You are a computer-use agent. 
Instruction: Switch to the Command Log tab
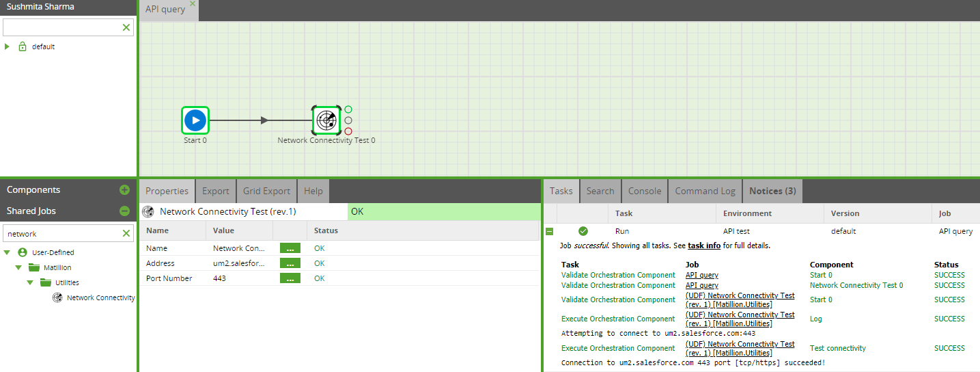click(x=705, y=191)
